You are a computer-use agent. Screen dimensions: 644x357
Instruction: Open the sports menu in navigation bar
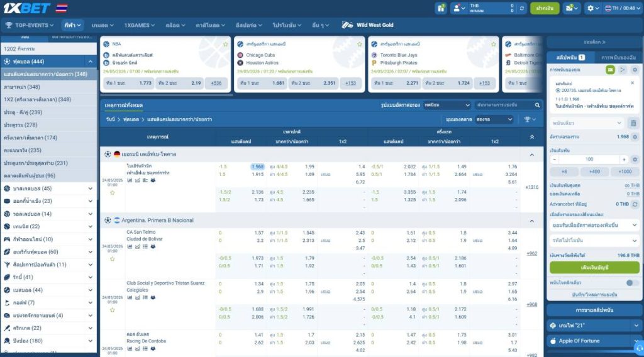click(73, 25)
